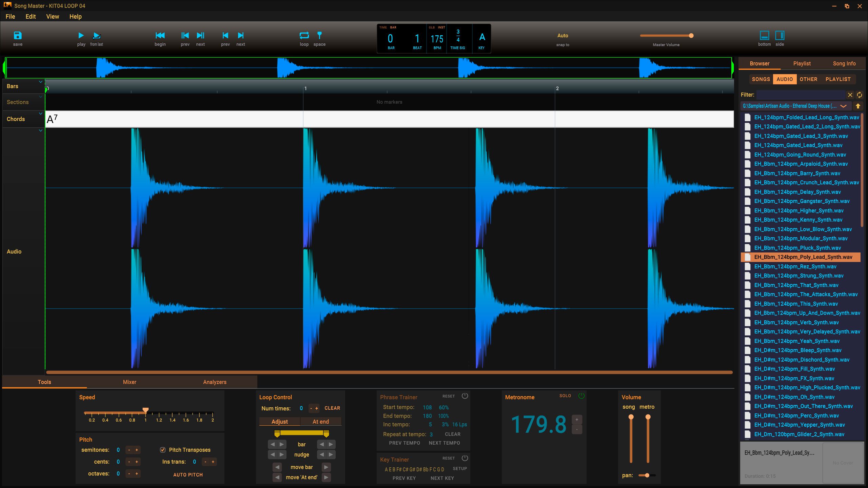Click CLEAR in Loop Control
868x488 pixels.
[x=332, y=408]
